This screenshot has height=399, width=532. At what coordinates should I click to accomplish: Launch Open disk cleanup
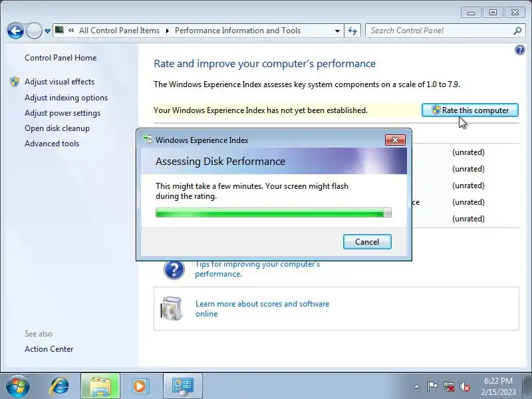click(57, 128)
